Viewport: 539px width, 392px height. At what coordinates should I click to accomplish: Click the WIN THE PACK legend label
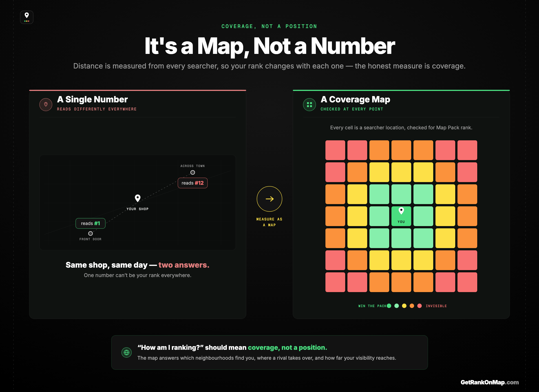point(372,306)
